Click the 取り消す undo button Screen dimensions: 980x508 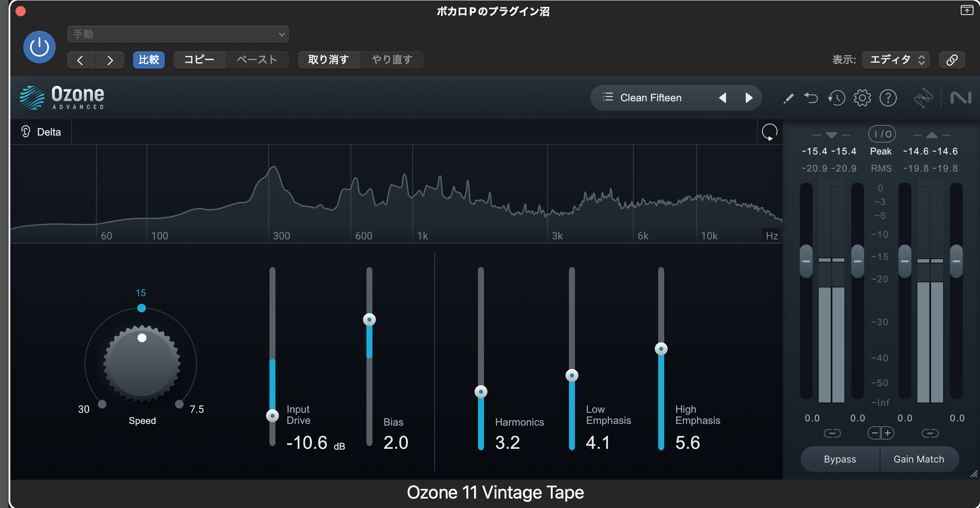tap(329, 60)
